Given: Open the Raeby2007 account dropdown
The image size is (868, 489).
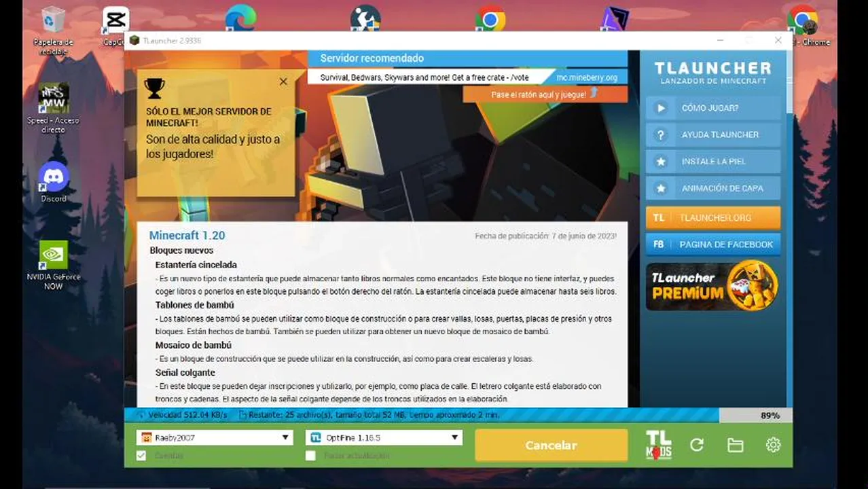Looking at the screenshot, I should click(x=215, y=437).
